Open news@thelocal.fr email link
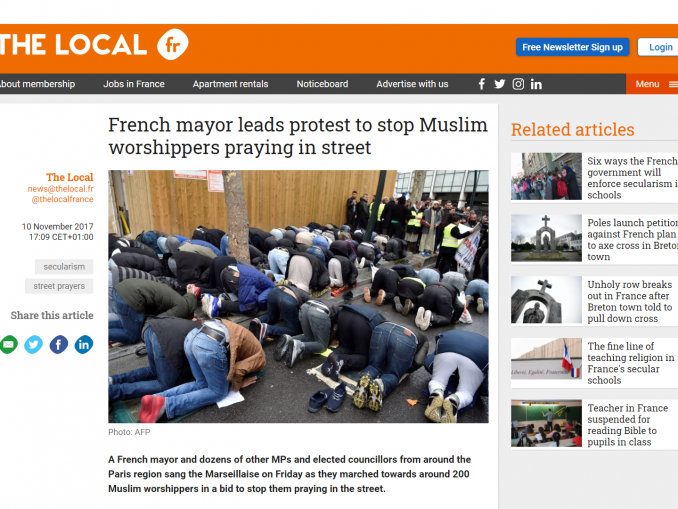The image size is (678, 509). tap(61, 189)
